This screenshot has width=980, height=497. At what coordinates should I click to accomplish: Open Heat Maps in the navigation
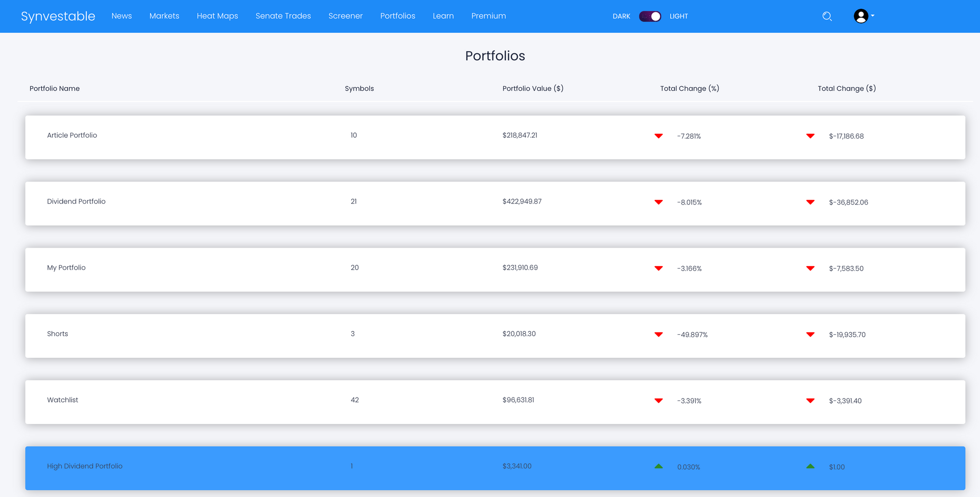[x=218, y=16]
